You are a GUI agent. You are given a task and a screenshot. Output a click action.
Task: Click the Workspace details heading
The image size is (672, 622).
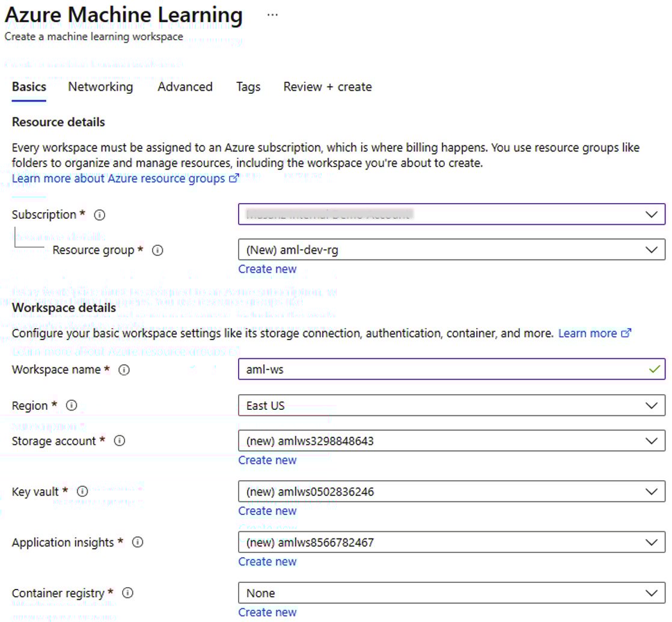click(64, 308)
